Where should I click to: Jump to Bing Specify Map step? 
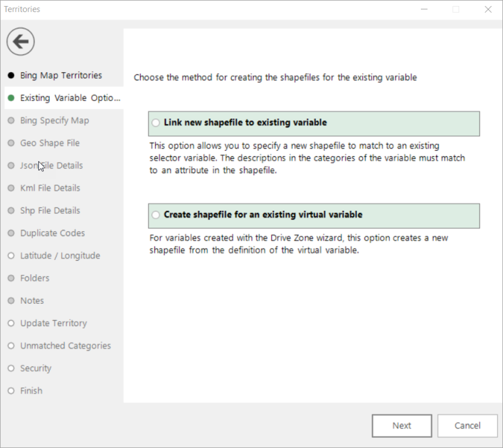(54, 121)
